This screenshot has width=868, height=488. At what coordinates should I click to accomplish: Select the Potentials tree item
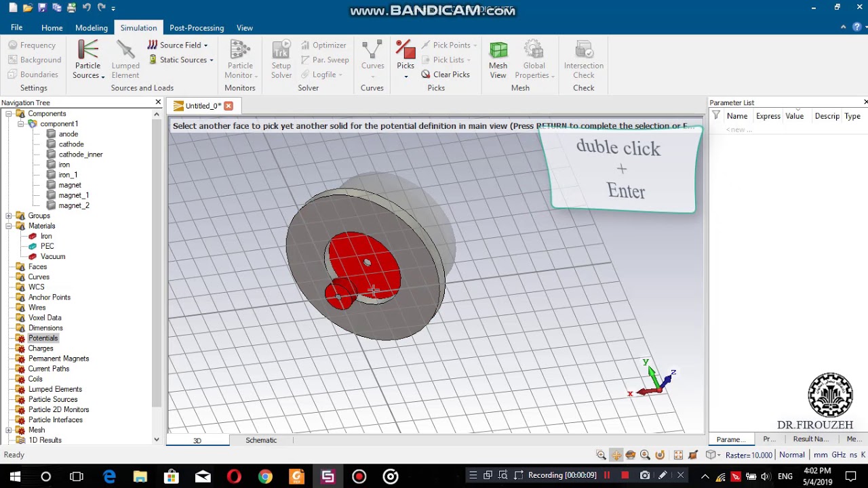43,338
